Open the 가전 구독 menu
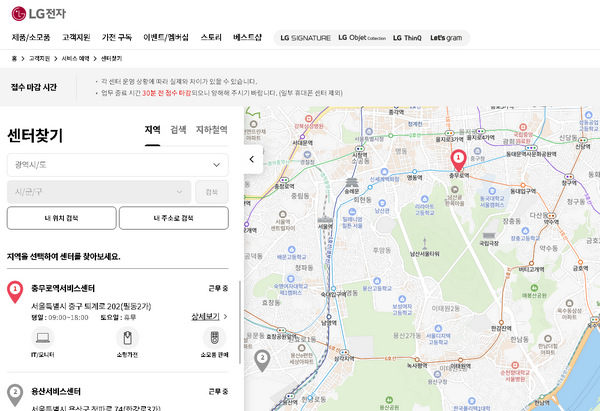600x411 pixels. coord(117,38)
